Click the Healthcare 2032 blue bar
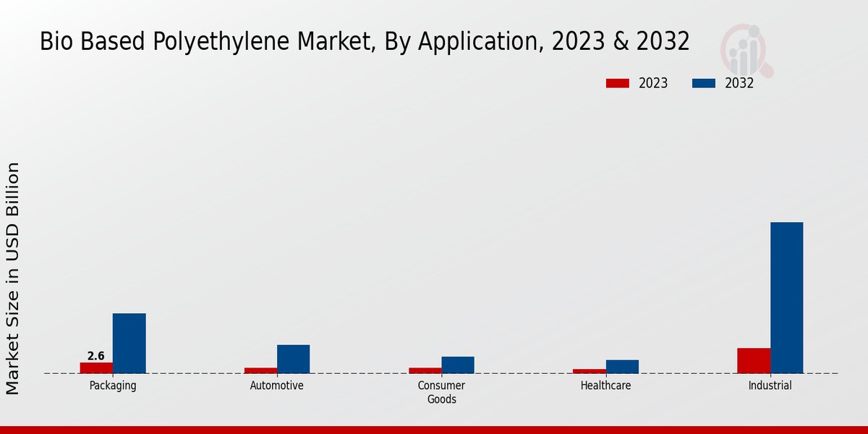This screenshot has width=868, height=434. [x=622, y=366]
